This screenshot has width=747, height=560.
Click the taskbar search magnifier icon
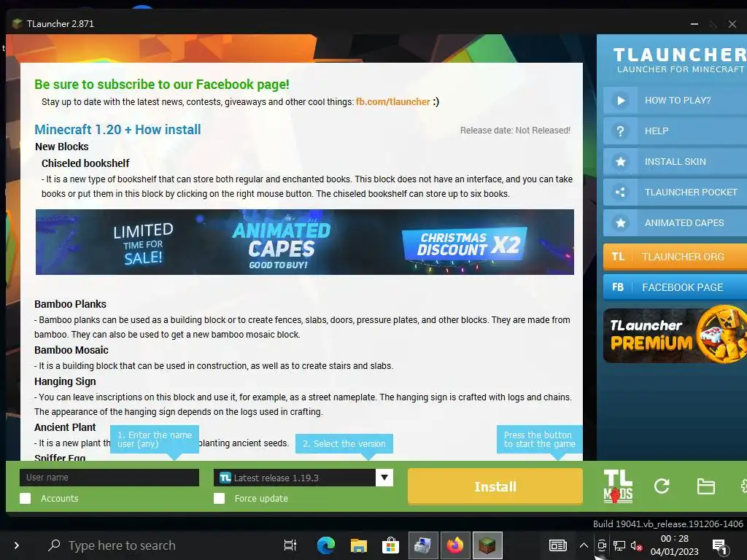click(54, 545)
